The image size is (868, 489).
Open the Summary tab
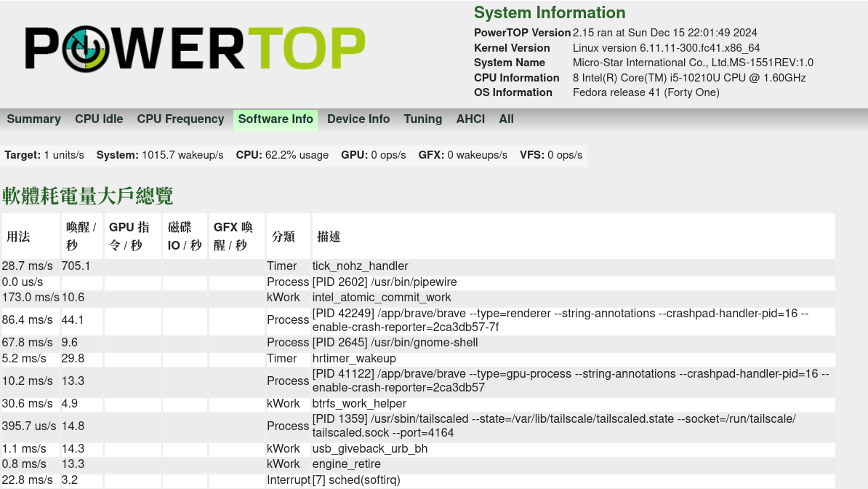33,119
